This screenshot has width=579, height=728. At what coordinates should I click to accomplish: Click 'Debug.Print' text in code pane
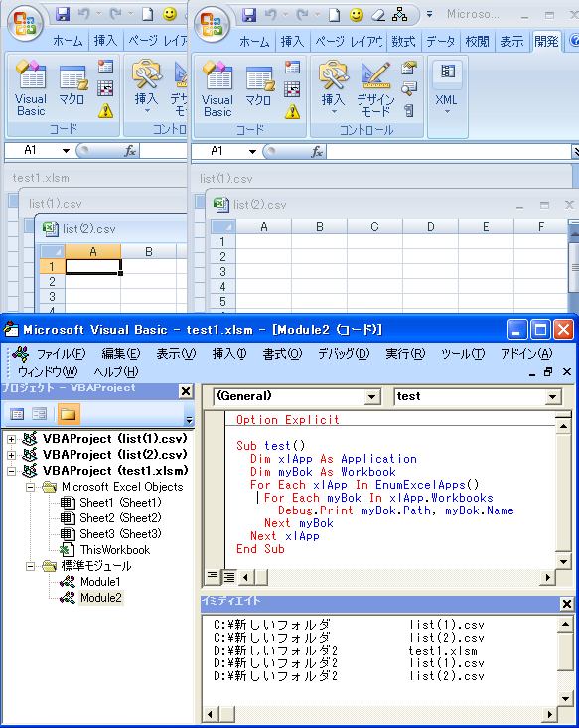click(315, 510)
